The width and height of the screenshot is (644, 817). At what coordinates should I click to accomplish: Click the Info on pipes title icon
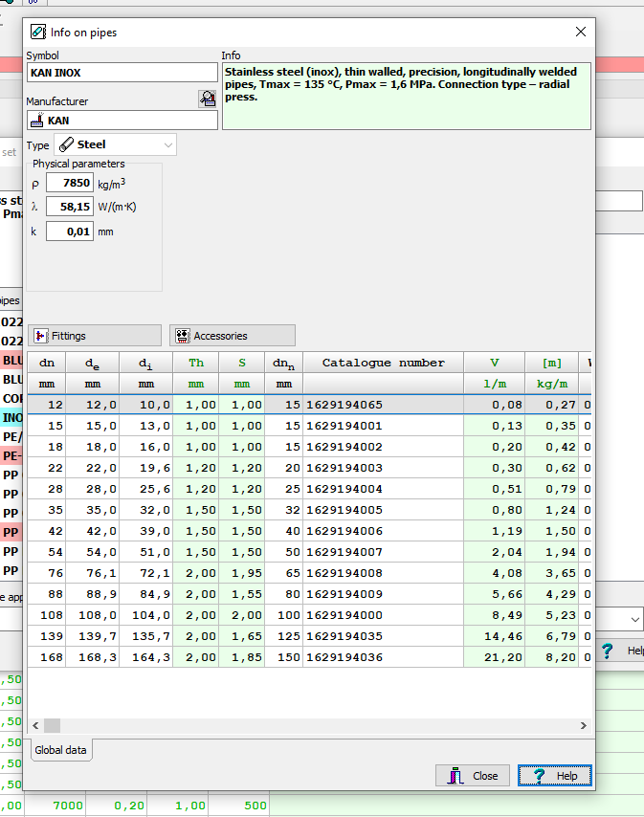[x=38, y=32]
